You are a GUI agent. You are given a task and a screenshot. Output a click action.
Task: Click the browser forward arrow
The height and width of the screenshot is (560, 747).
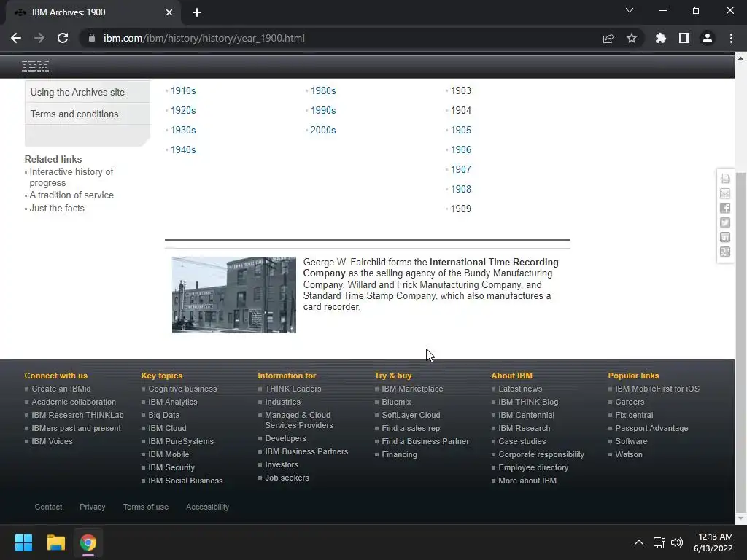39,38
